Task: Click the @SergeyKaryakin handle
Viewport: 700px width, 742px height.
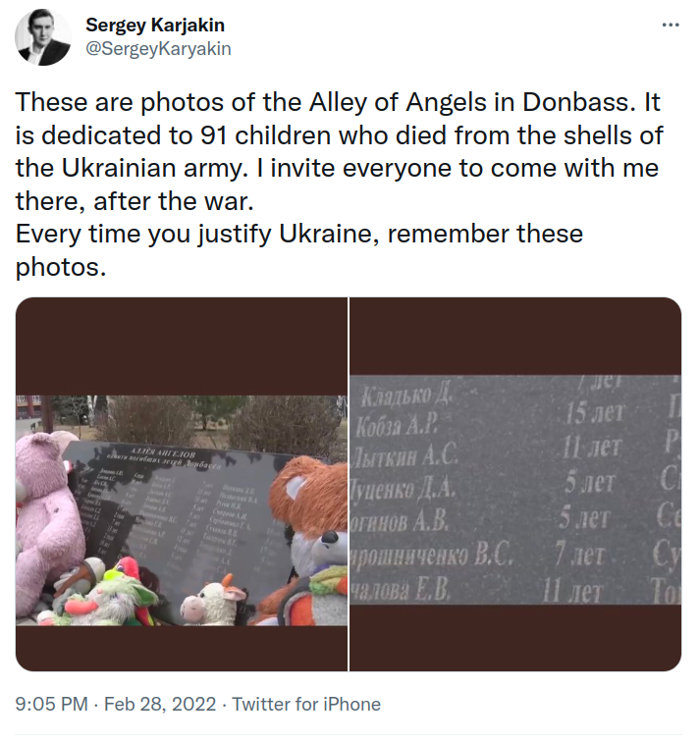Action: click(158, 48)
